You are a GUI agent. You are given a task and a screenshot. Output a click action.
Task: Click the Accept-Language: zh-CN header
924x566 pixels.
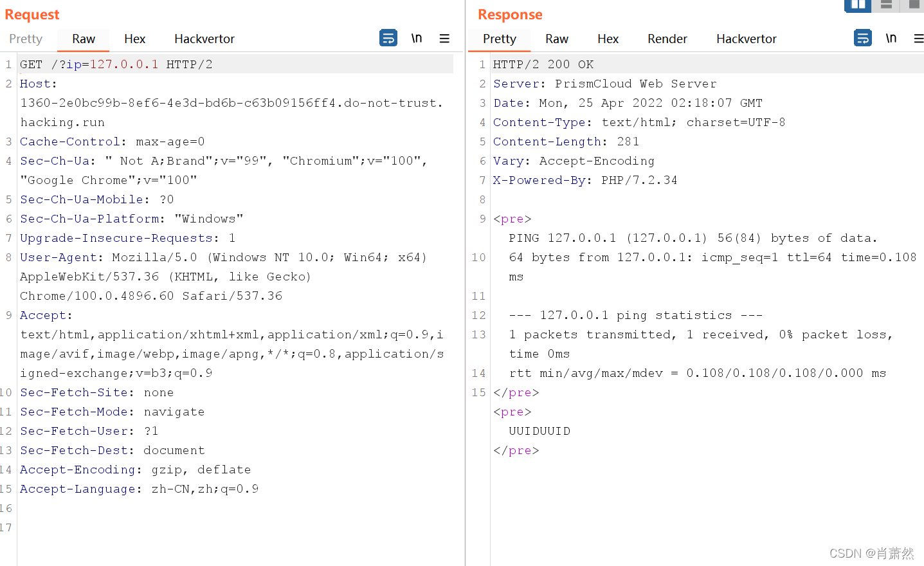click(x=140, y=489)
